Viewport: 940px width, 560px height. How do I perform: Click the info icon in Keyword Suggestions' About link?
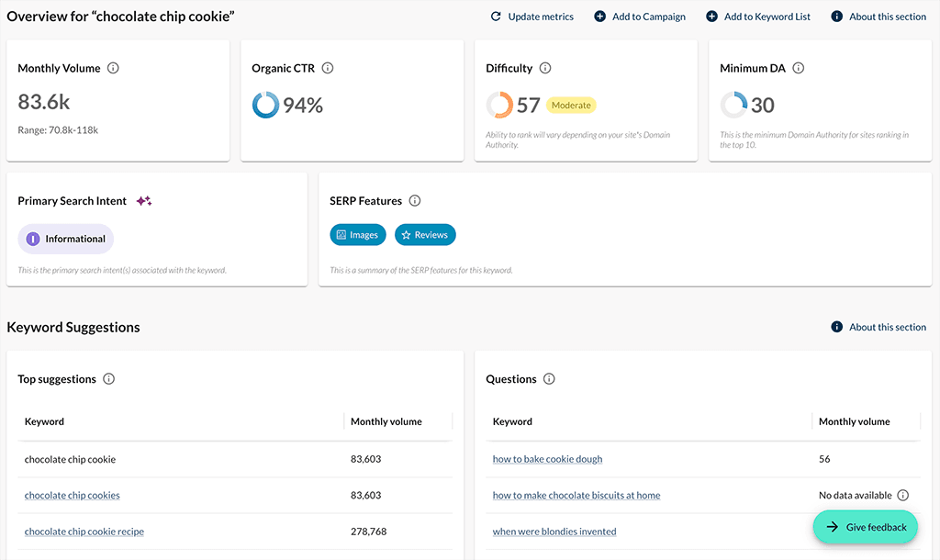837,327
